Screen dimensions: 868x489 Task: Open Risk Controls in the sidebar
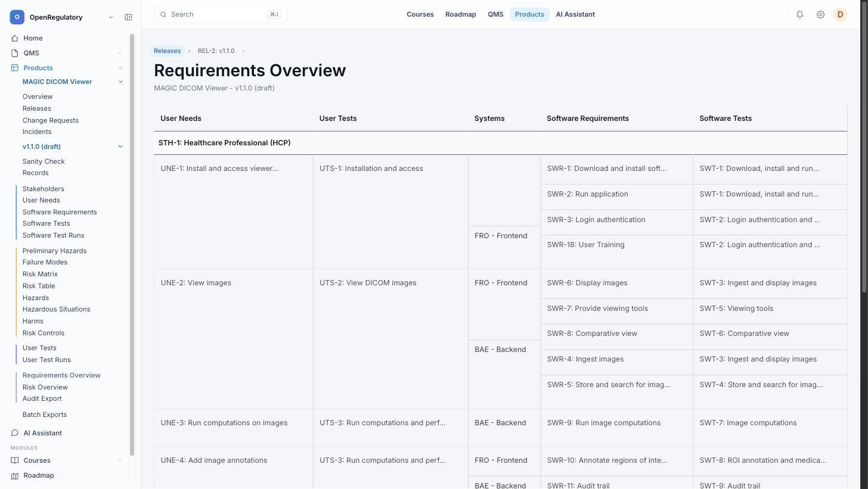[x=44, y=333]
